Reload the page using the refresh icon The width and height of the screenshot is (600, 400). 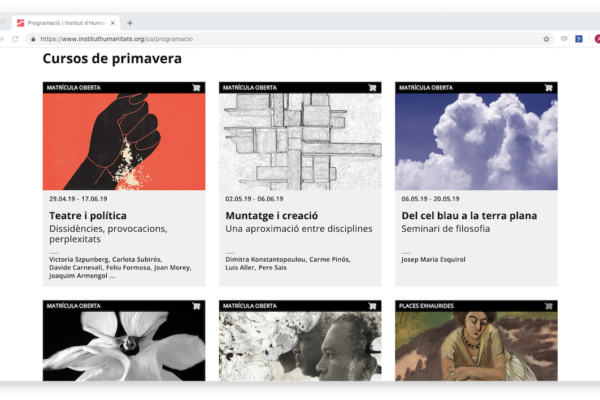[x=15, y=39]
